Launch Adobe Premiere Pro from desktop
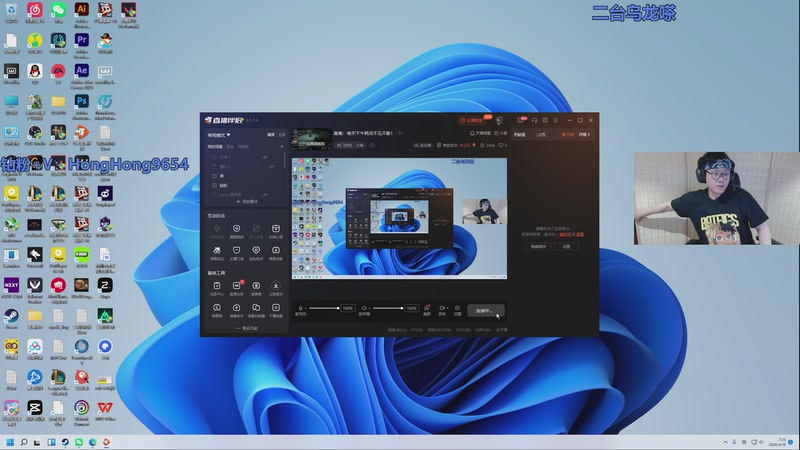The width and height of the screenshot is (800, 450). 82,41
